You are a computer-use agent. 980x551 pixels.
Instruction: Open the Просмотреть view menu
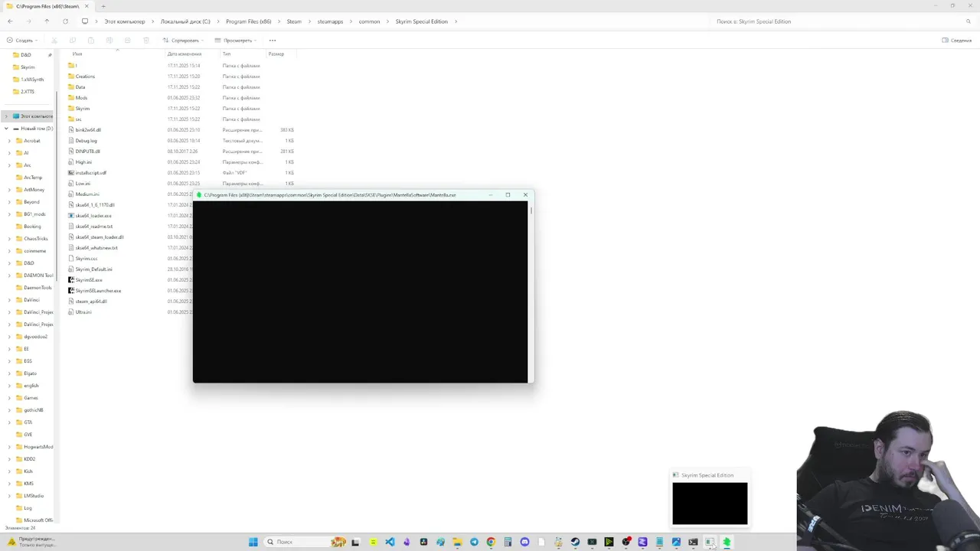point(236,41)
